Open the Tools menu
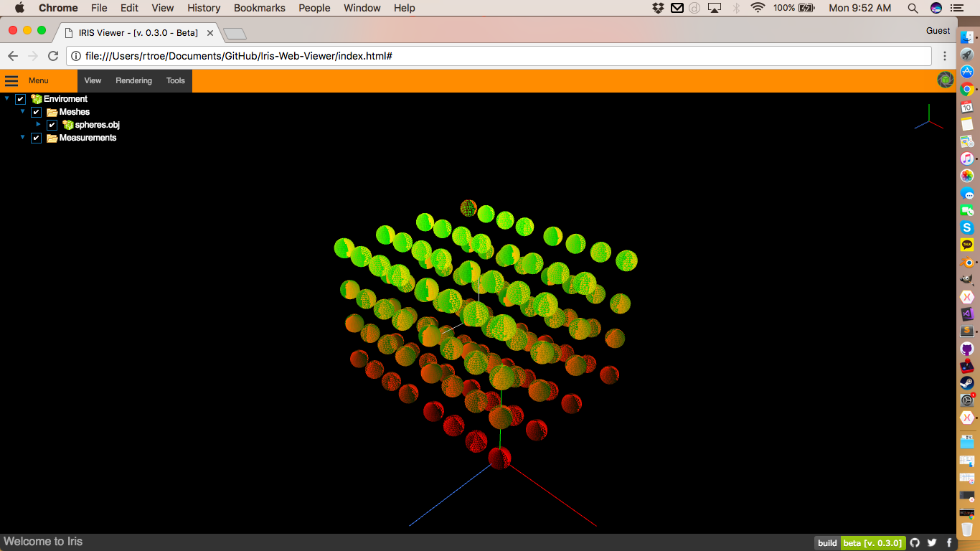The image size is (980, 551). click(x=176, y=80)
